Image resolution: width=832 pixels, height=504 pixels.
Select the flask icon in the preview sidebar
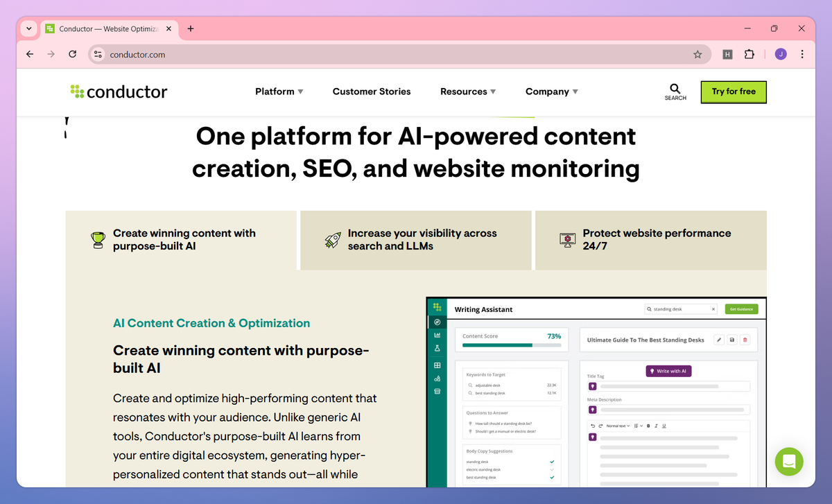(437, 349)
